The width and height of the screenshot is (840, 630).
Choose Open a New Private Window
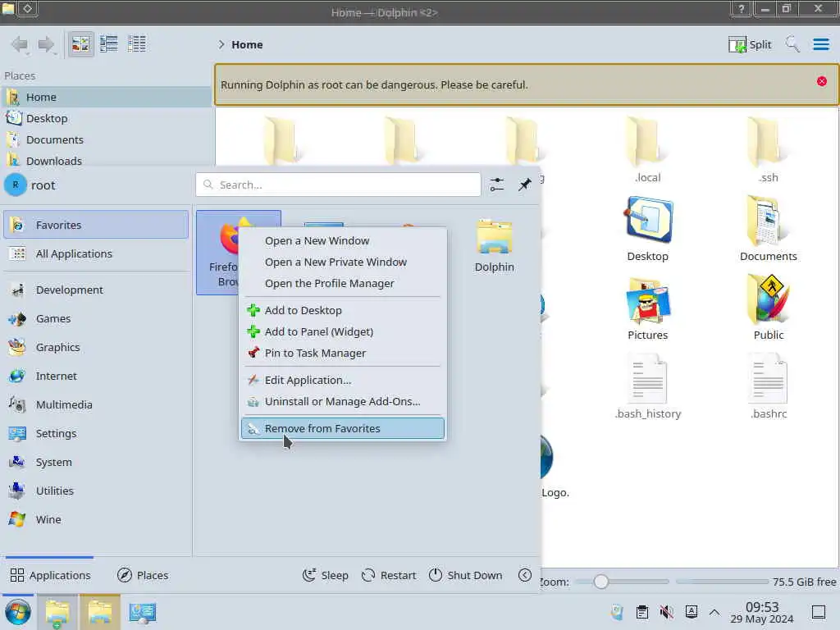(343, 262)
